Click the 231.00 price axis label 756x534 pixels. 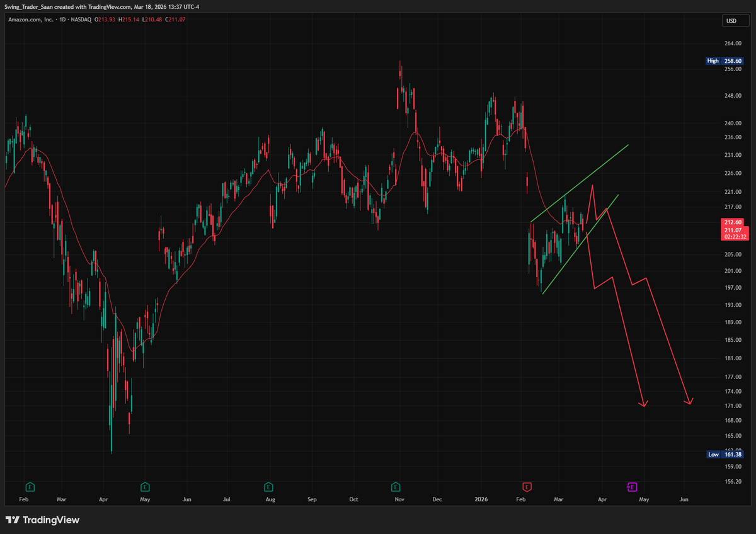pos(733,155)
